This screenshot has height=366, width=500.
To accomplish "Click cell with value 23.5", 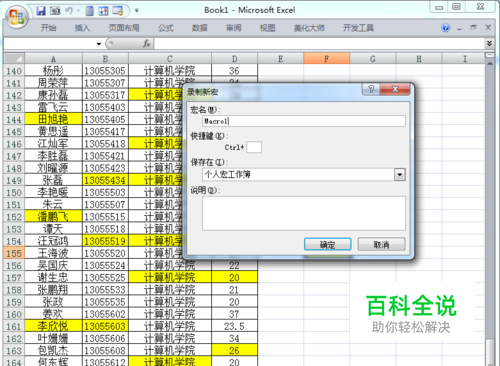I will coord(234,326).
